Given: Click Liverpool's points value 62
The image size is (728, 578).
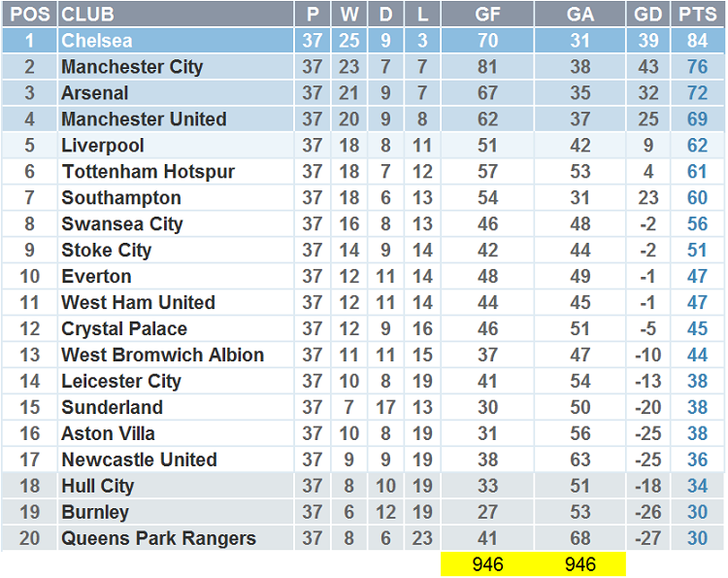Looking at the screenshot, I should point(697,146).
